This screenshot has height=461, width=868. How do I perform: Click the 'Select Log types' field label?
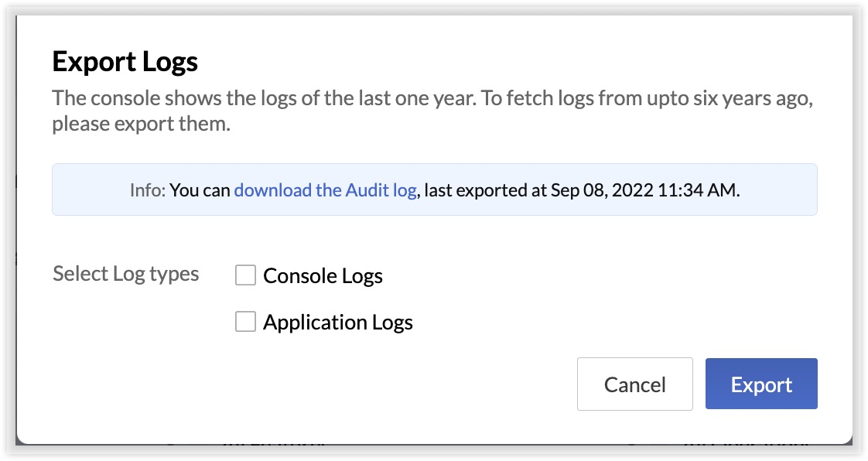click(x=125, y=274)
